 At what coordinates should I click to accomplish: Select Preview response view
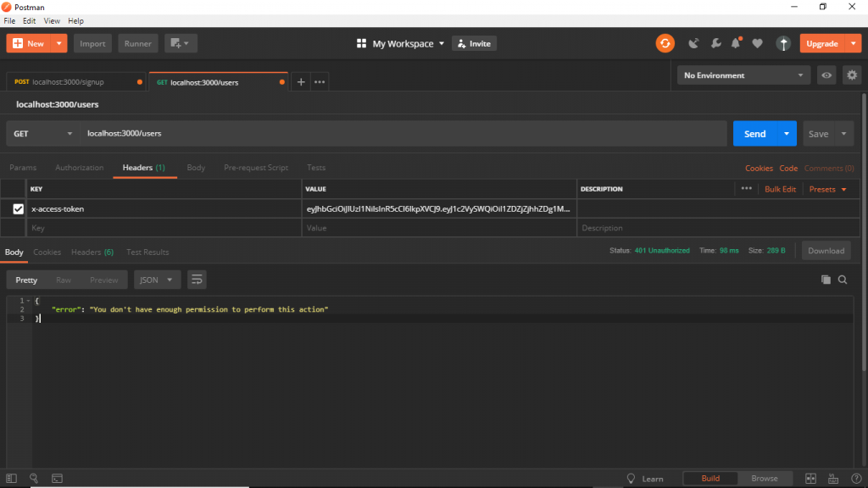[104, 280]
